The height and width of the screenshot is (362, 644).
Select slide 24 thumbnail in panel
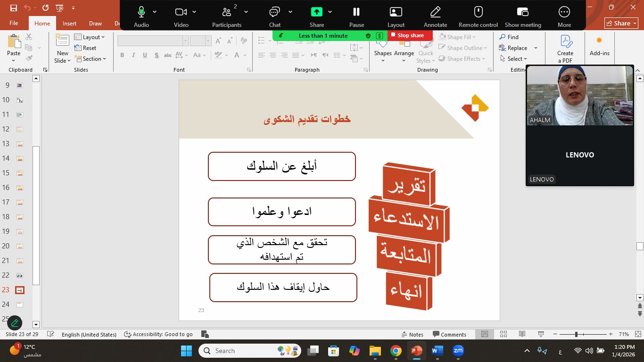[x=20, y=304]
